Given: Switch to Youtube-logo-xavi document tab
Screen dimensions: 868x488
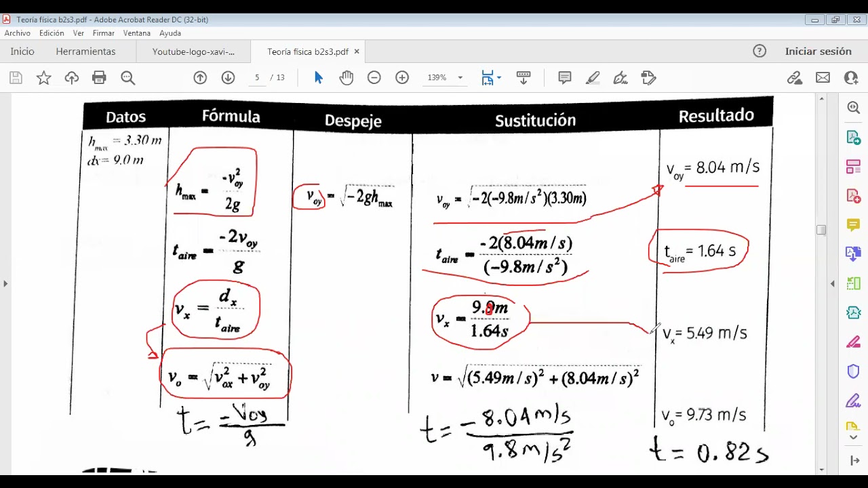Looking at the screenshot, I should [193, 52].
